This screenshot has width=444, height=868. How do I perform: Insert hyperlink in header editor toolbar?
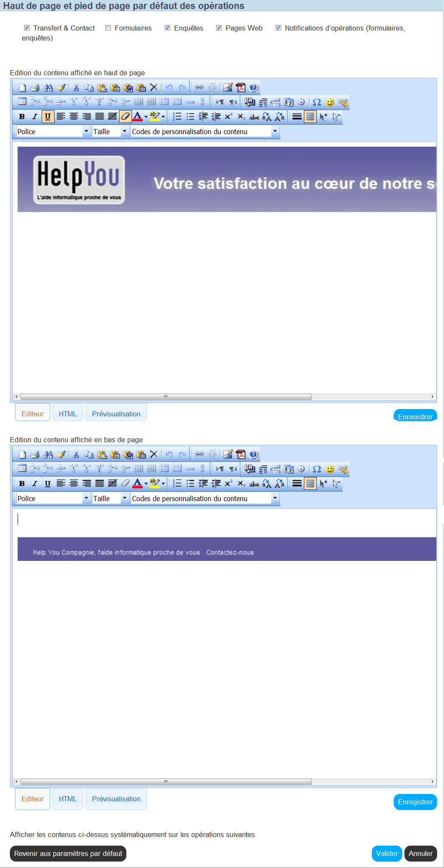point(199,88)
